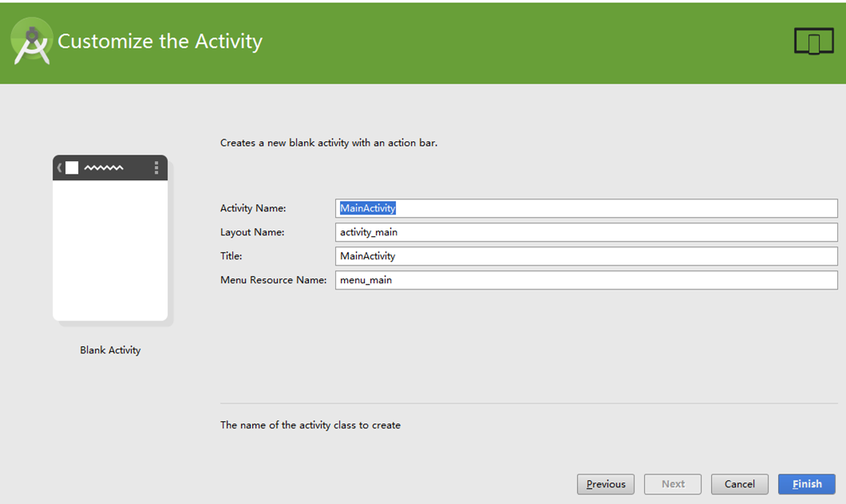Click the "Activity Name:" label

(x=253, y=208)
